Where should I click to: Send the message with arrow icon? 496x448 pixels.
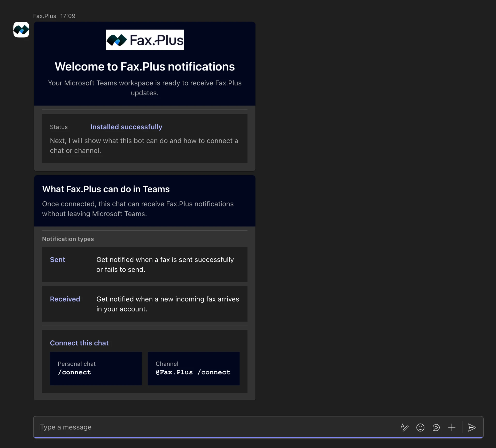(472, 427)
